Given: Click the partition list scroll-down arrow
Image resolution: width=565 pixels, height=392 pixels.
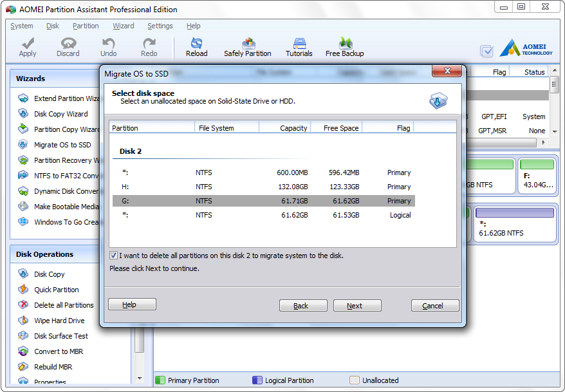Looking at the screenshot, I should coord(555,132).
